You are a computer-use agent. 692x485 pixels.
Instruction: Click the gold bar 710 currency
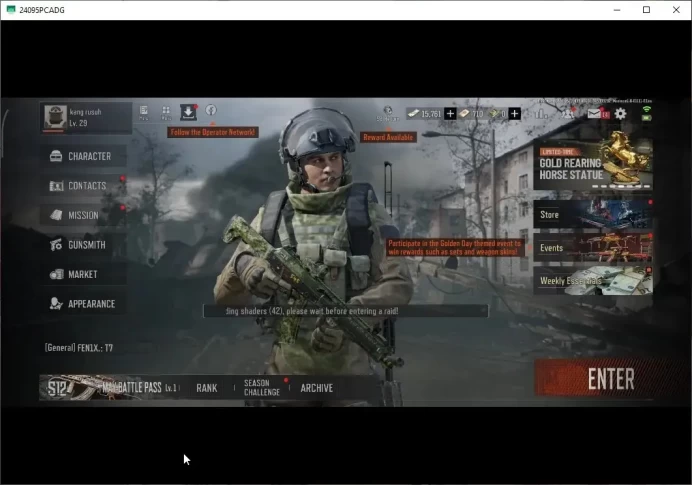[x=471, y=114]
